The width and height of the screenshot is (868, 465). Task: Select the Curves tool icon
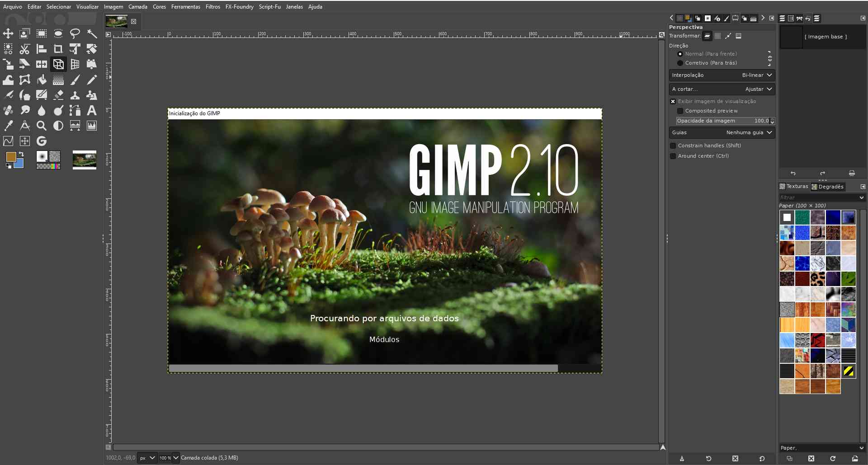[x=8, y=141]
